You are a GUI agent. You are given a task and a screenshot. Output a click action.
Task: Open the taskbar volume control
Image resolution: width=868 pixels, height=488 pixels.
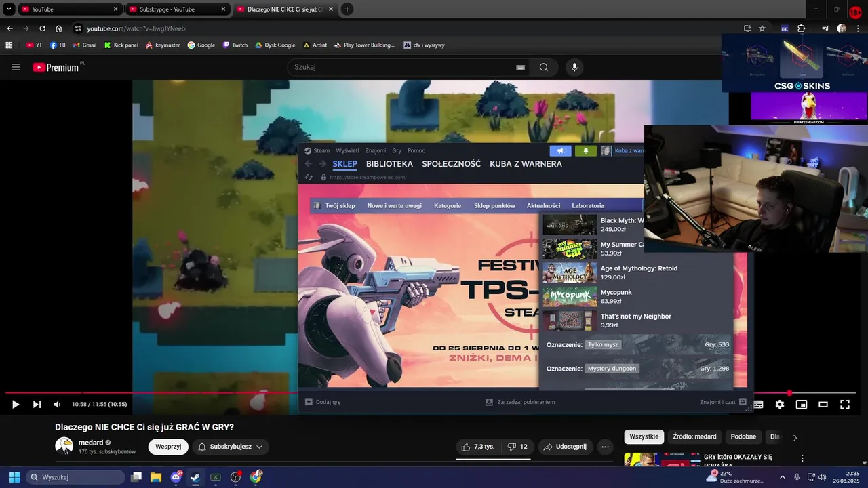click(822, 477)
